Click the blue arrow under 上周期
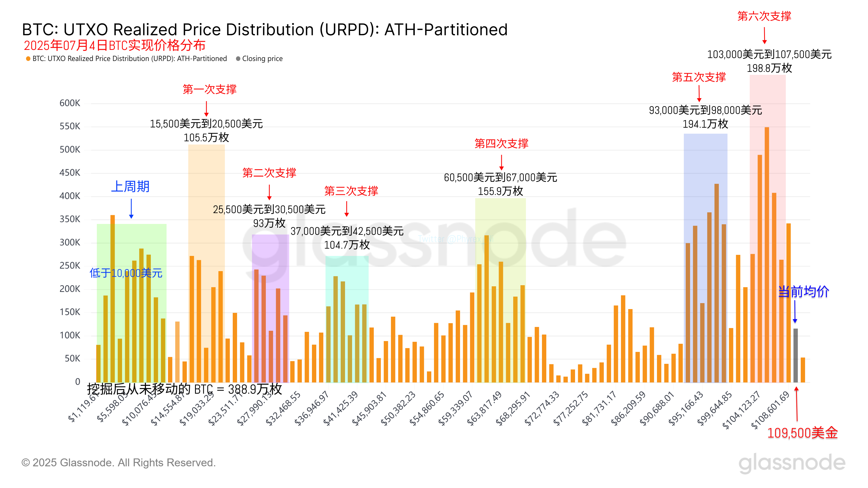This screenshot has width=868, height=488. point(131,209)
